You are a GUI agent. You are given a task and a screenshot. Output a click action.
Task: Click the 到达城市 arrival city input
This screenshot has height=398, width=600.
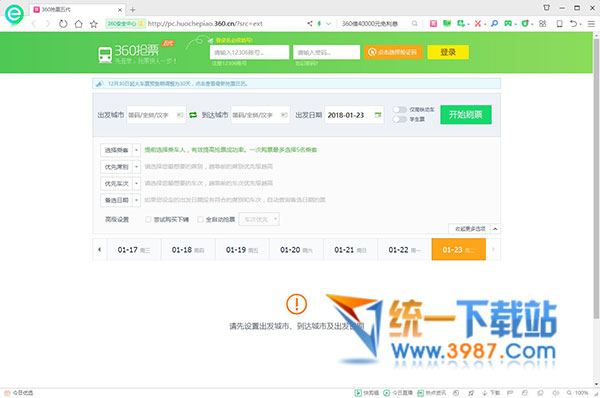pyautogui.click(x=260, y=115)
